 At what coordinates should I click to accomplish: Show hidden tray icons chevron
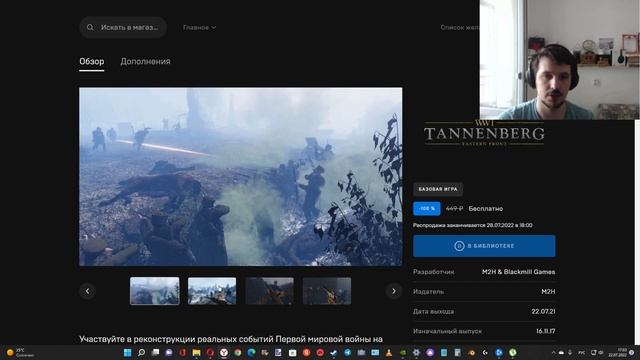coord(553,352)
